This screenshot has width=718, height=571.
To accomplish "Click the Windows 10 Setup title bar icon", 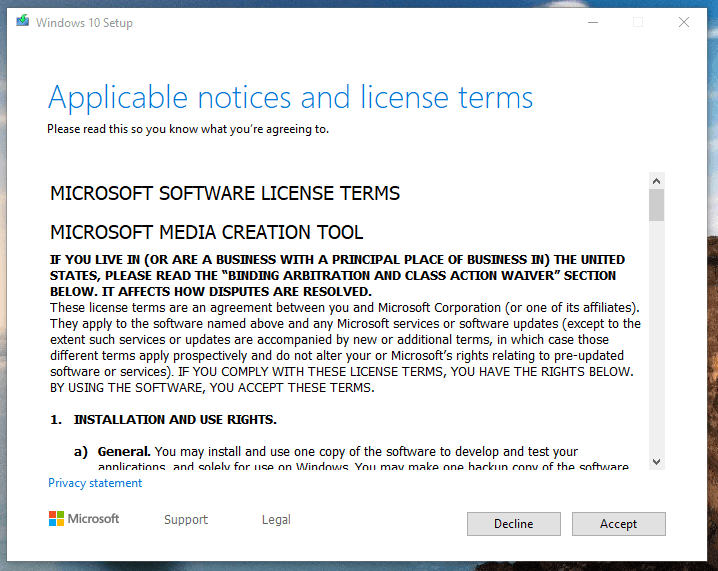I will coord(22,21).
